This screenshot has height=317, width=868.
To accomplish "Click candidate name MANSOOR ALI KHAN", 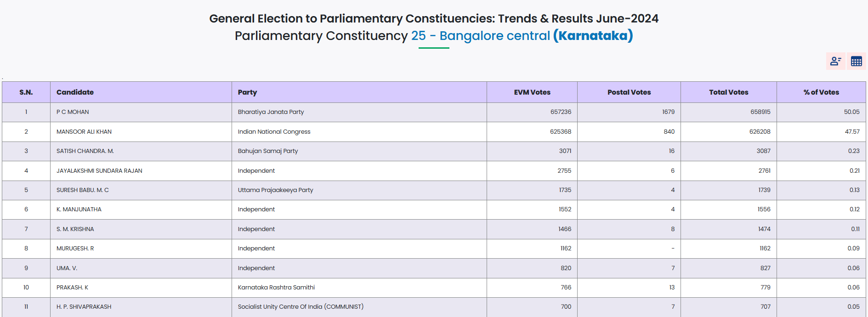I will (x=84, y=132).
